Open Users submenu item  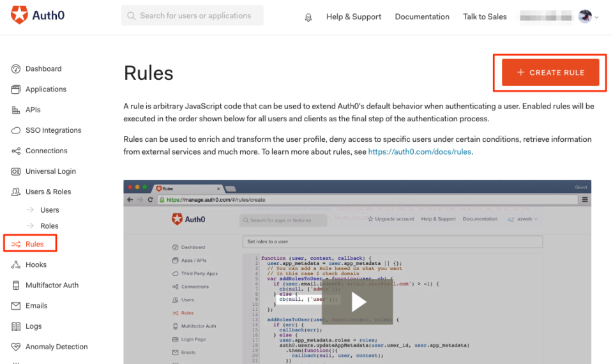pos(50,210)
